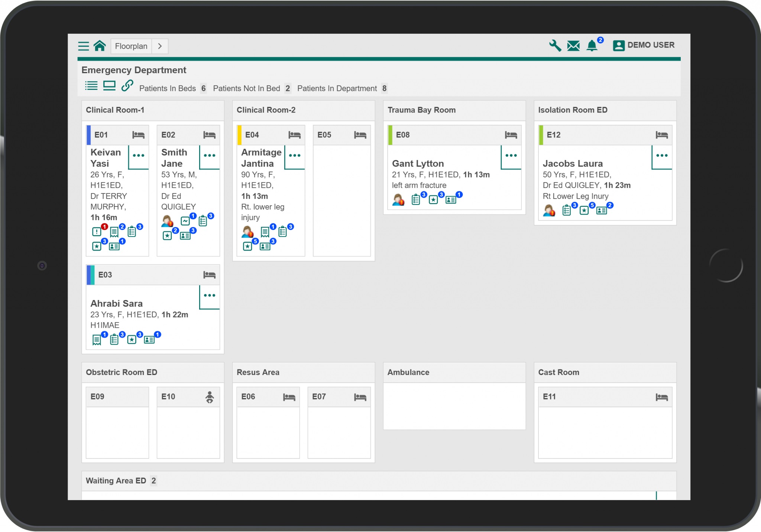Viewport: 761px width, 532px height.
Task: Open the notifications bell icon
Action: point(592,46)
